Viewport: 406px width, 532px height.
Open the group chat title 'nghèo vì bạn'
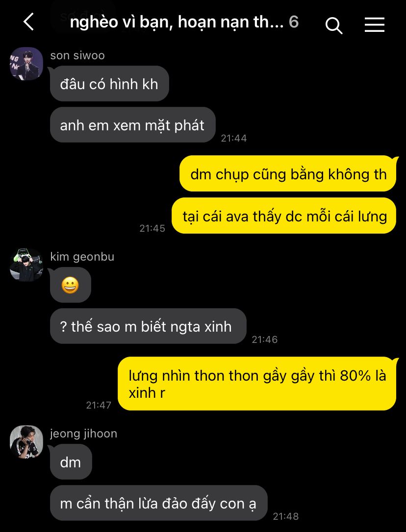coord(177,23)
